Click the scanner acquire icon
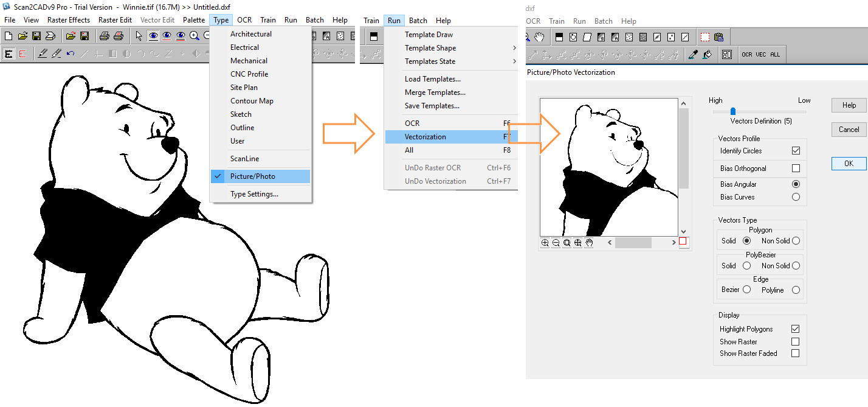 point(50,35)
